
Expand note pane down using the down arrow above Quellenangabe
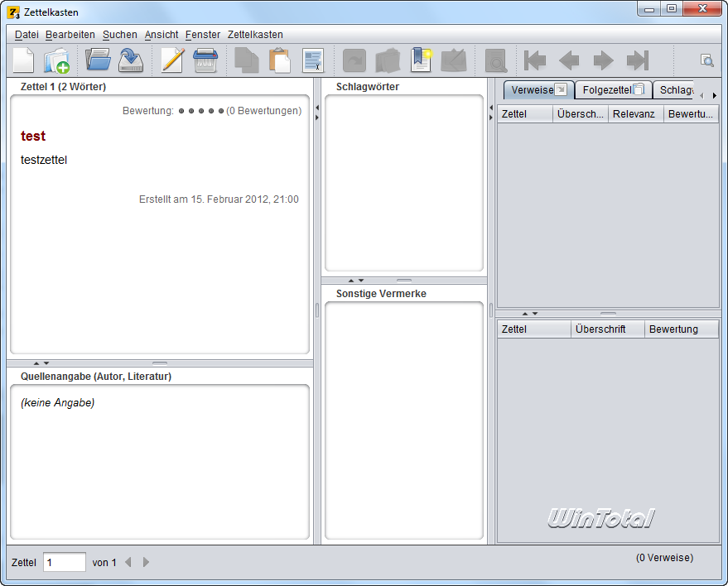(x=46, y=363)
